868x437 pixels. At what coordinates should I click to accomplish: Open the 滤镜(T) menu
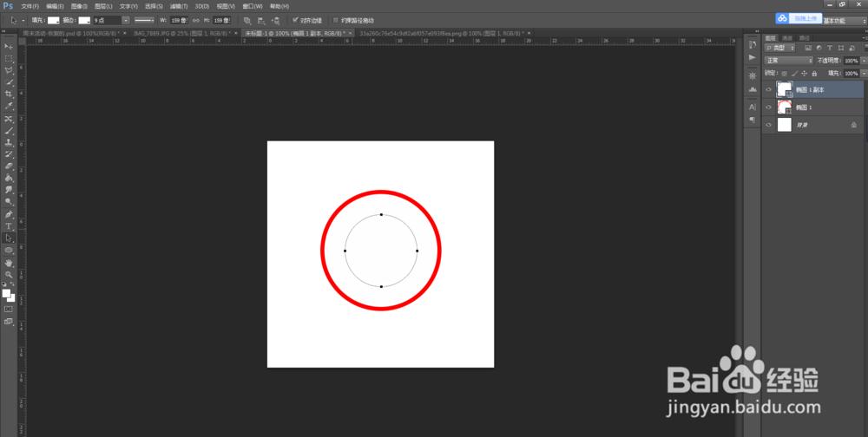pos(179,6)
